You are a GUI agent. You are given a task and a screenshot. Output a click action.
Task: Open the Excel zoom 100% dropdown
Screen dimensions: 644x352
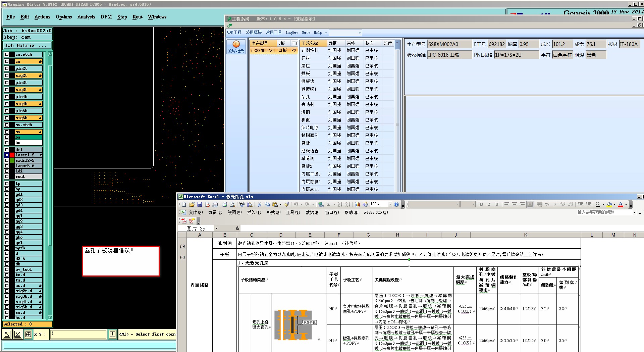click(x=390, y=204)
